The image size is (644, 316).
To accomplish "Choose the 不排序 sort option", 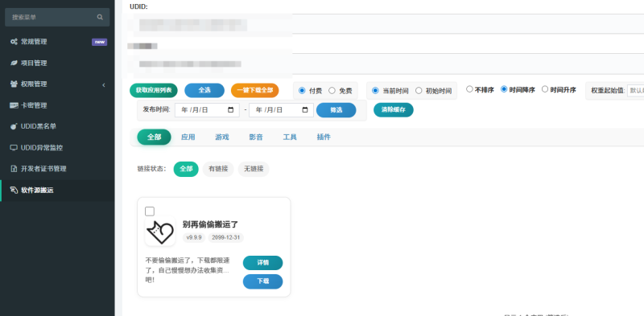I will pos(469,89).
